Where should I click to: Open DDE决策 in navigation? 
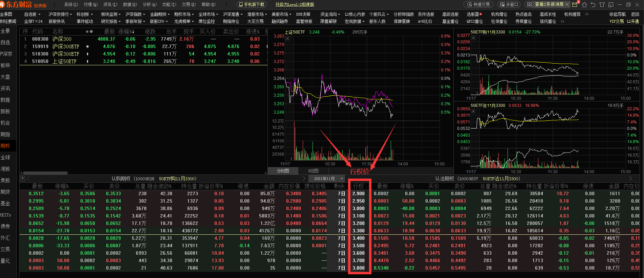point(303,14)
